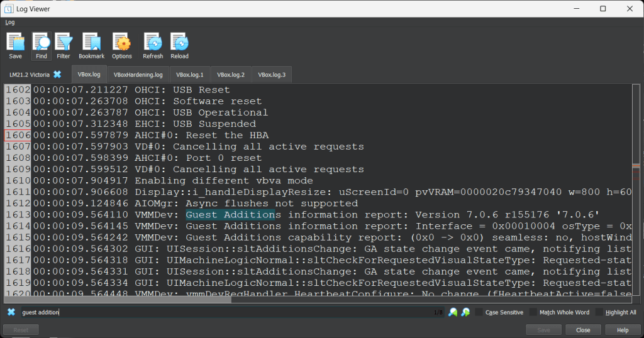The width and height of the screenshot is (644, 338).
Task: Jump to the next search match
Action: [466, 312]
